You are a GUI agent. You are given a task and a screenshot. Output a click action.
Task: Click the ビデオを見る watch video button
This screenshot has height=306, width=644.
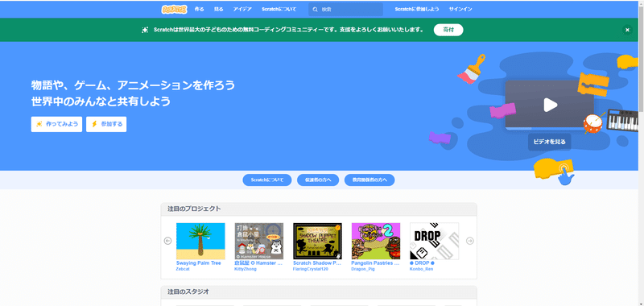pyautogui.click(x=550, y=142)
